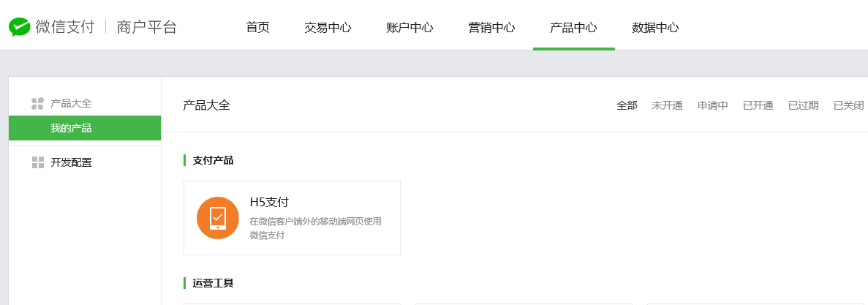868x305 pixels.
Task: Click the four-dot icon beside sidebar 产品大全
Action: tap(37, 104)
